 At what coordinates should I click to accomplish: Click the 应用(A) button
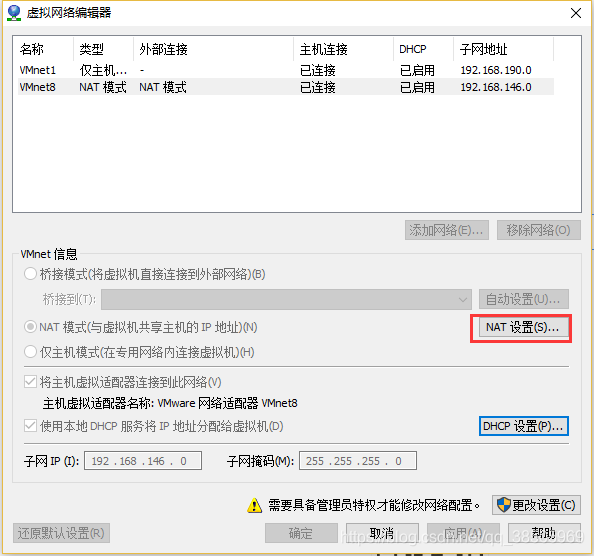point(463,533)
